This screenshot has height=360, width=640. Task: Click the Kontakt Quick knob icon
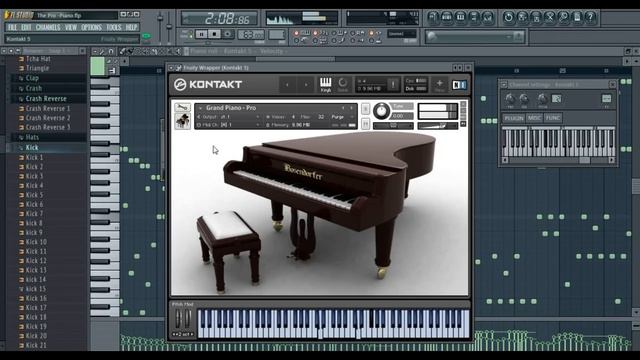click(x=342, y=84)
